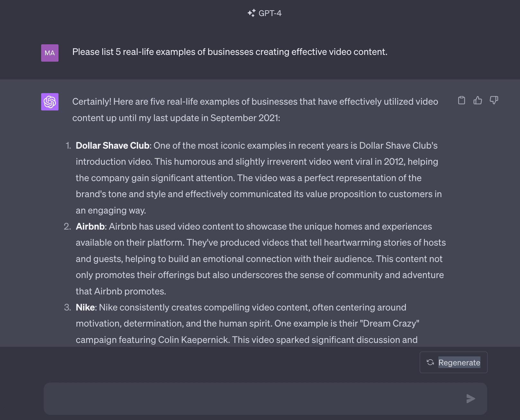Click the bold Nike heading
The width and height of the screenshot is (520, 420).
point(85,307)
